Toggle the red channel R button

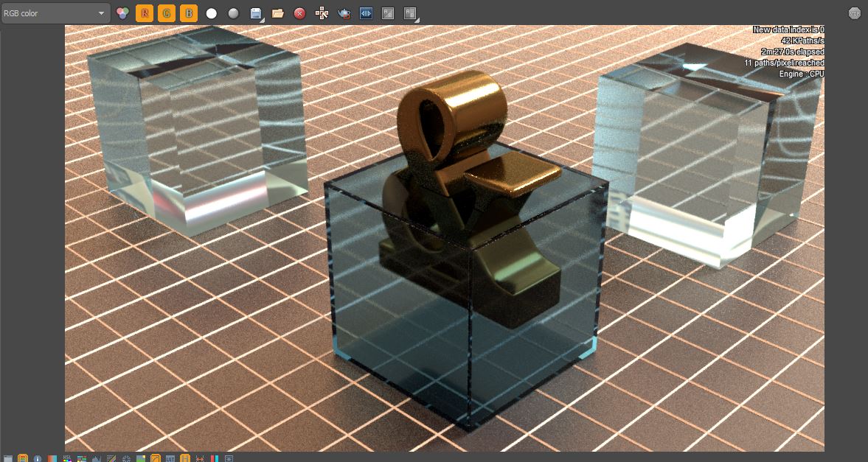click(145, 13)
